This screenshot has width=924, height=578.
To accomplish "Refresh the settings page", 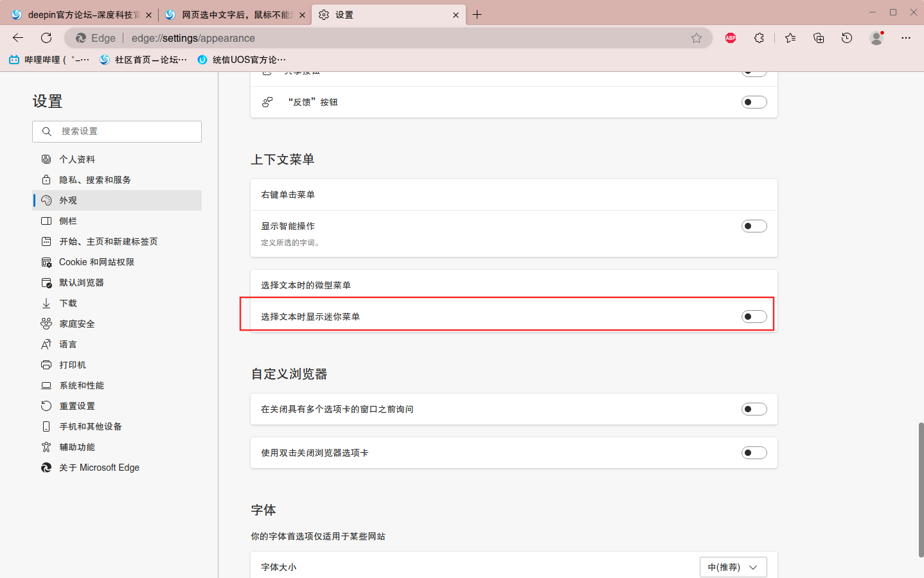I will point(46,38).
